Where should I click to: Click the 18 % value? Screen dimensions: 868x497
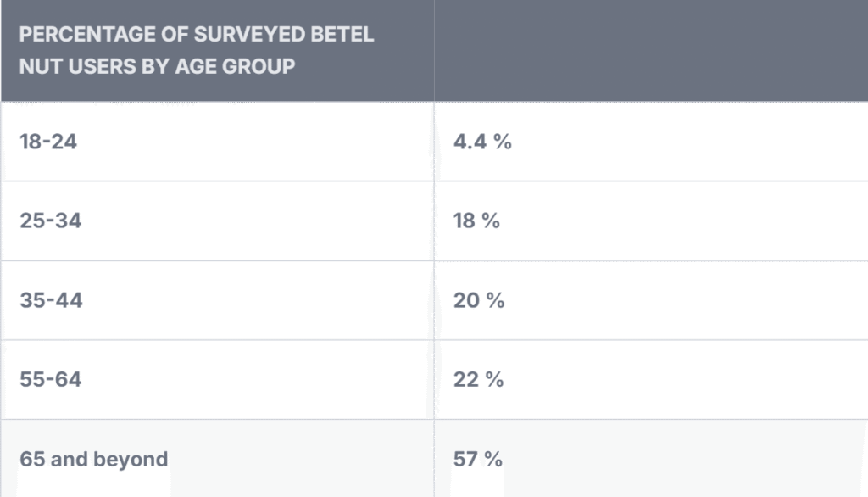[476, 221]
